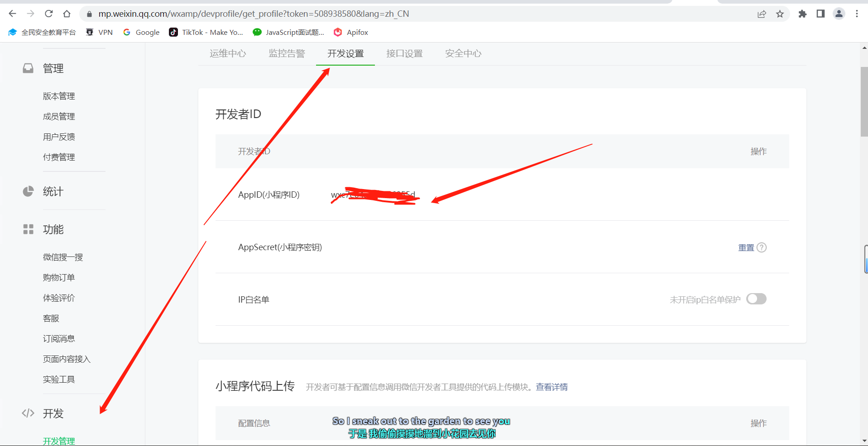Open 购物订单 in the sidebar
The image size is (868, 446).
pos(59,277)
